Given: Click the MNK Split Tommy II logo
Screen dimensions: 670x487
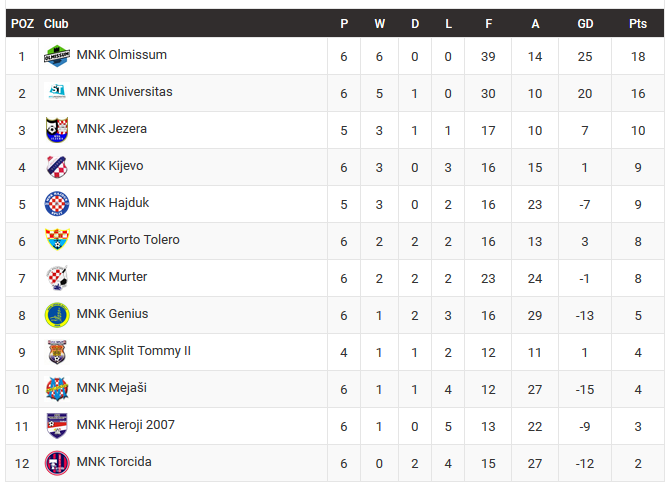Looking at the screenshot, I should coord(57,352).
